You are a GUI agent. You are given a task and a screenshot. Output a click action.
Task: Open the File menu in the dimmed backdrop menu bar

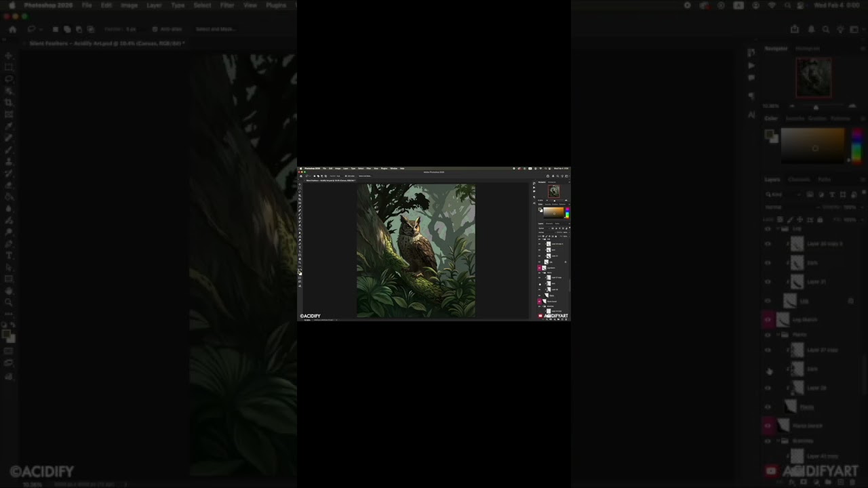click(x=87, y=5)
